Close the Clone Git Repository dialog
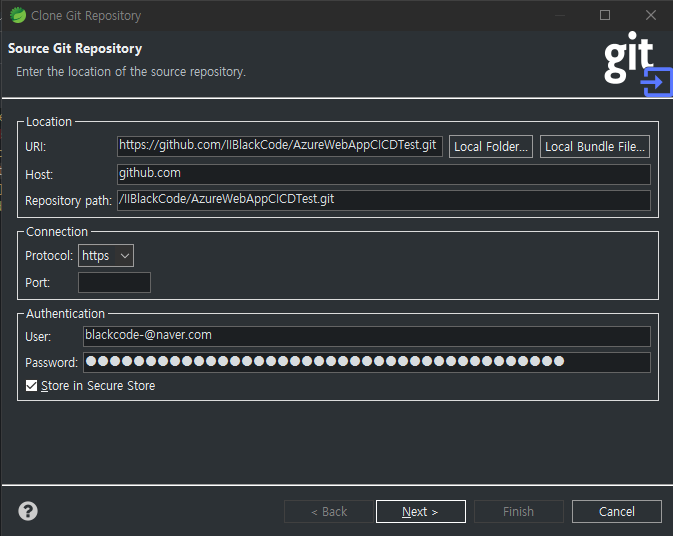The width and height of the screenshot is (673, 536). point(651,15)
